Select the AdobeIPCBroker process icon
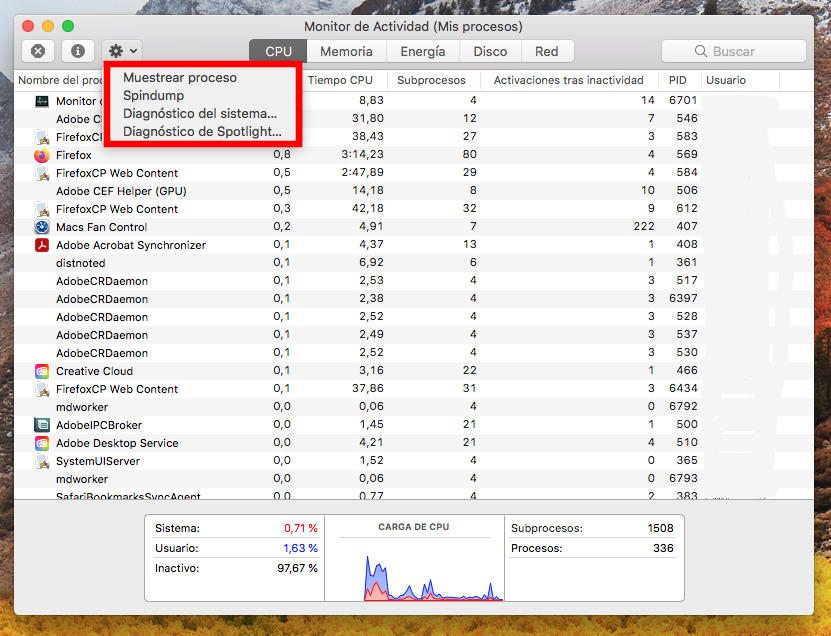The width and height of the screenshot is (831, 636). click(42, 425)
